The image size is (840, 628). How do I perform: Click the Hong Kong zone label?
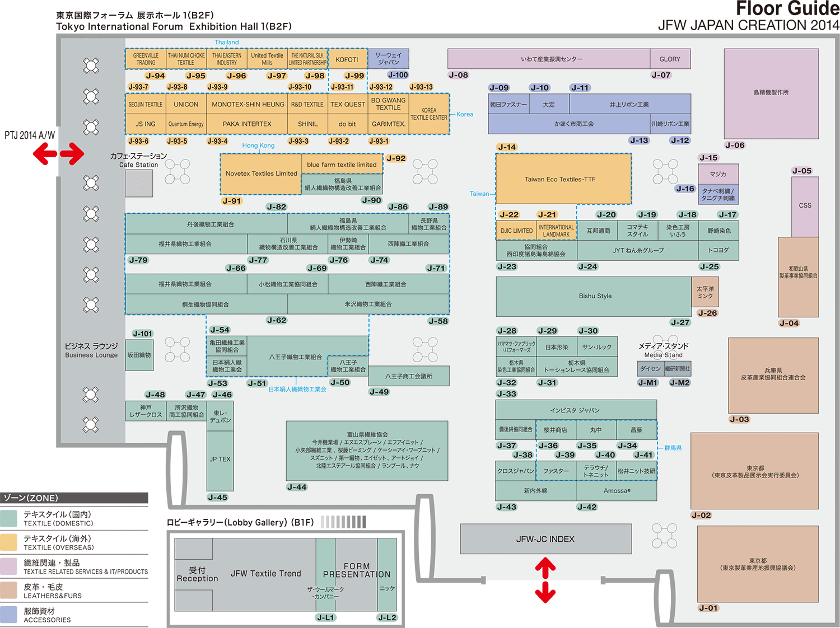click(258, 145)
